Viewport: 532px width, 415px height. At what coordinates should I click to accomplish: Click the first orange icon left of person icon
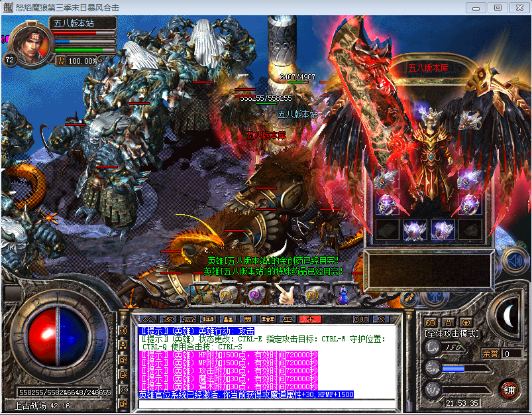click(x=431, y=322)
